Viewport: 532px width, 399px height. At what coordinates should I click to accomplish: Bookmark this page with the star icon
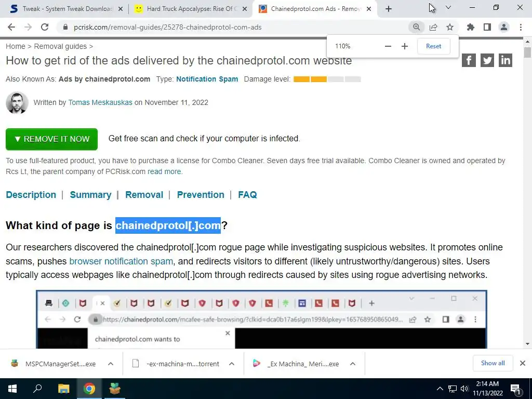pyautogui.click(x=450, y=27)
